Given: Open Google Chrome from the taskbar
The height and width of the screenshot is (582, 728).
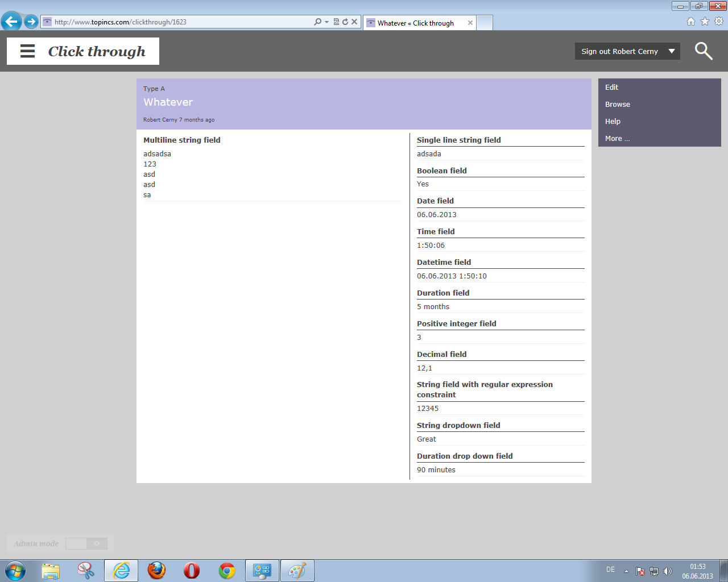Looking at the screenshot, I should tap(227, 571).
